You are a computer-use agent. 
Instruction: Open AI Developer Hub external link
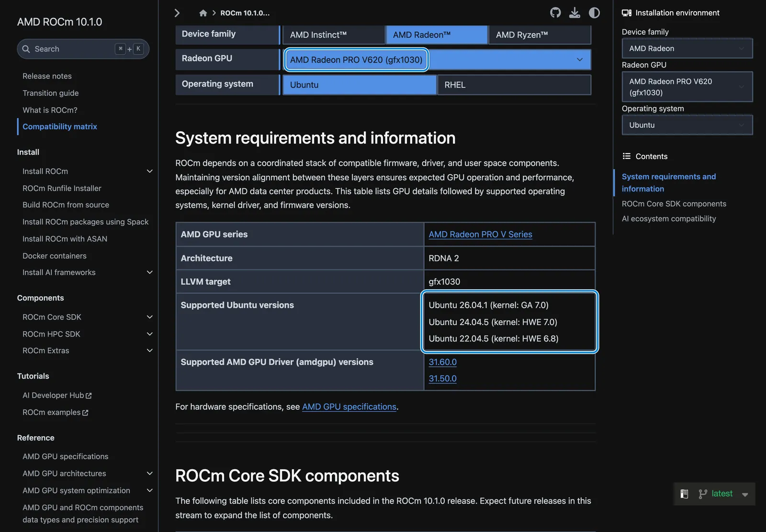pyautogui.click(x=57, y=395)
